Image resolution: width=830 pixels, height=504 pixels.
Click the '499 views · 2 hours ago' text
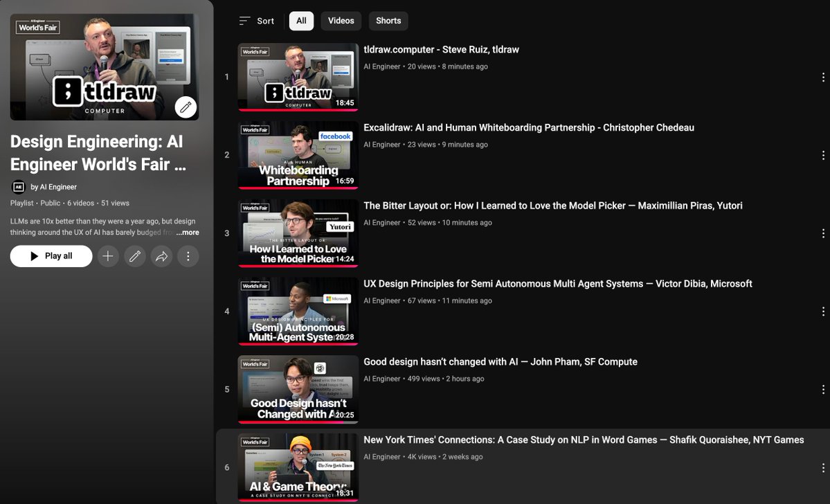click(446, 379)
